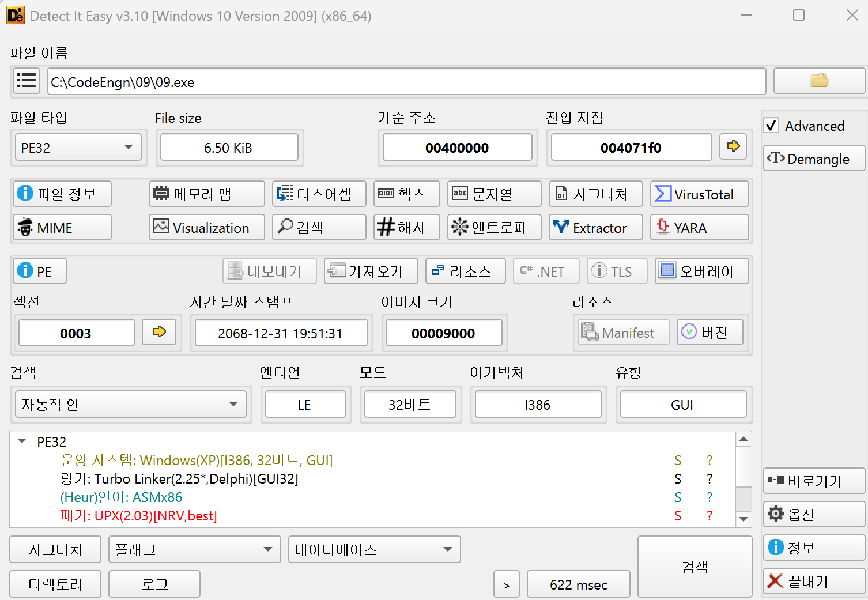Browse for a file with the folder icon
Viewport: 868px width, 600px height.
[819, 81]
